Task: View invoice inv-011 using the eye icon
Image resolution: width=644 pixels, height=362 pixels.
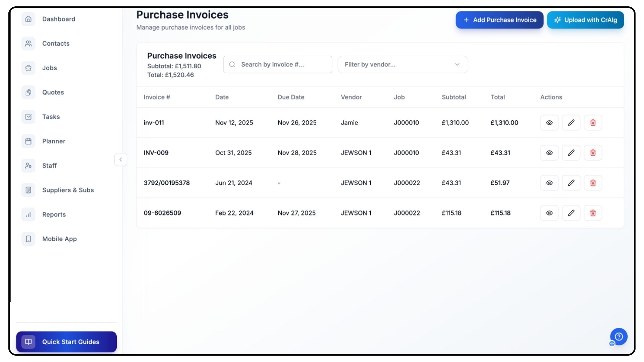Action: [x=549, y=123]
